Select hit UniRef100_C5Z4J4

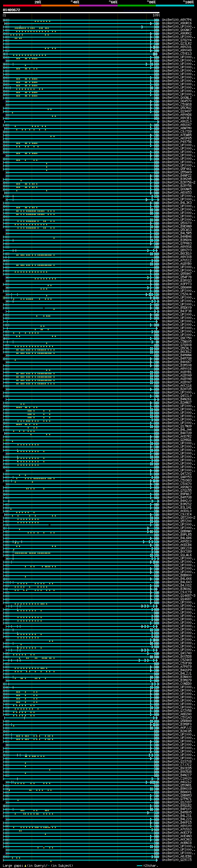pos(177,294)
